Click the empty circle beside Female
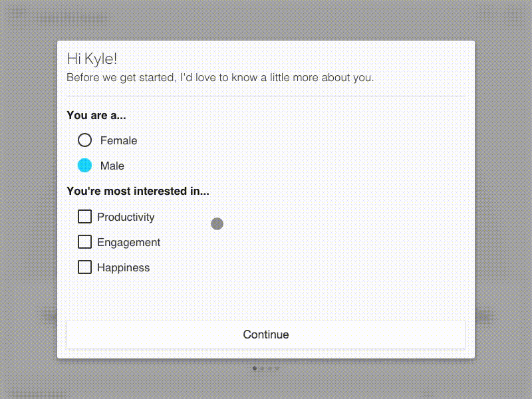532x399 pixels. coord(84,140)
